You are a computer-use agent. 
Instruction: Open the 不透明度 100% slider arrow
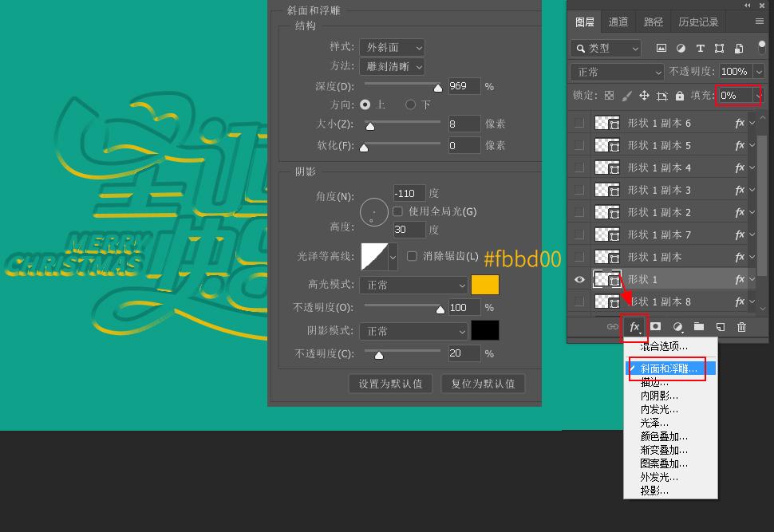pyautogui.click(x=759, y=72)
